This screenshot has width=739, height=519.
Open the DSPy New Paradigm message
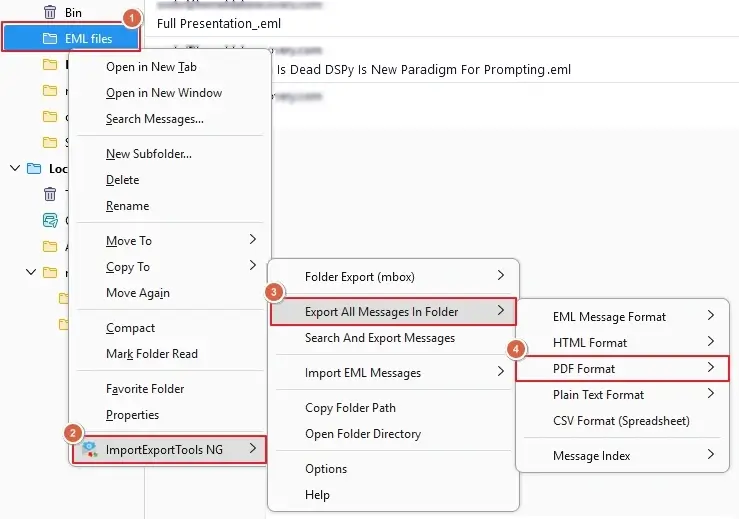[x=423, y=69]
